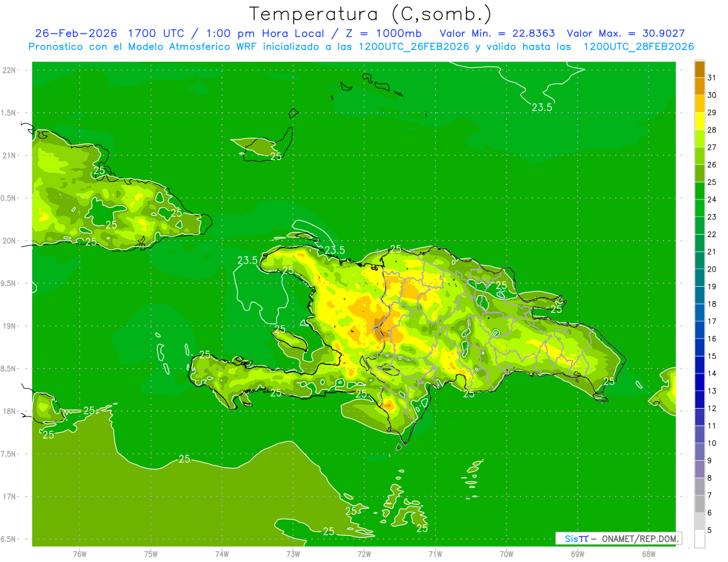Viewport: 728px width, 562px height.
Task: Click the yellow legend swatch between 28 and 29
Action: [x=699, y=121]
